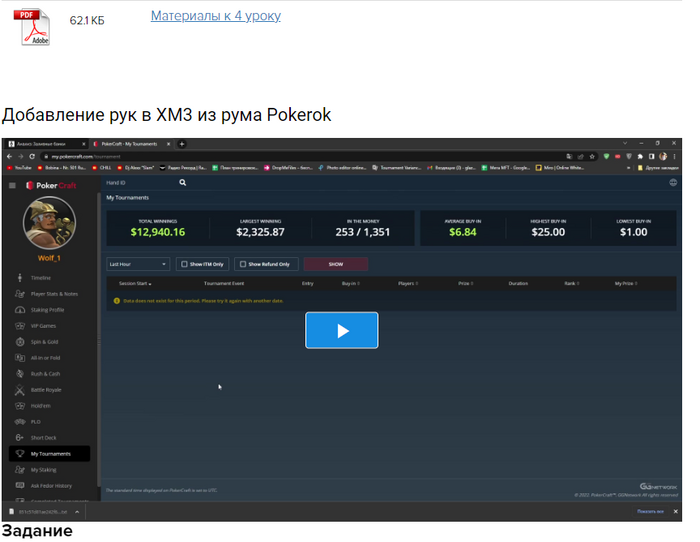Switch to the first browser tab in video
The height and width of the screenshot is (542, 700).
click(x=46, y=144)
